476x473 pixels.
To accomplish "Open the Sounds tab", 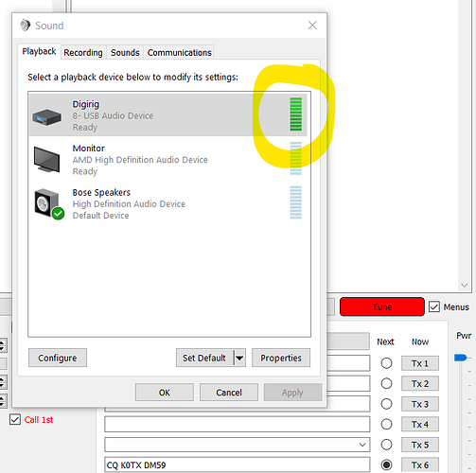I will coord(125,52).
